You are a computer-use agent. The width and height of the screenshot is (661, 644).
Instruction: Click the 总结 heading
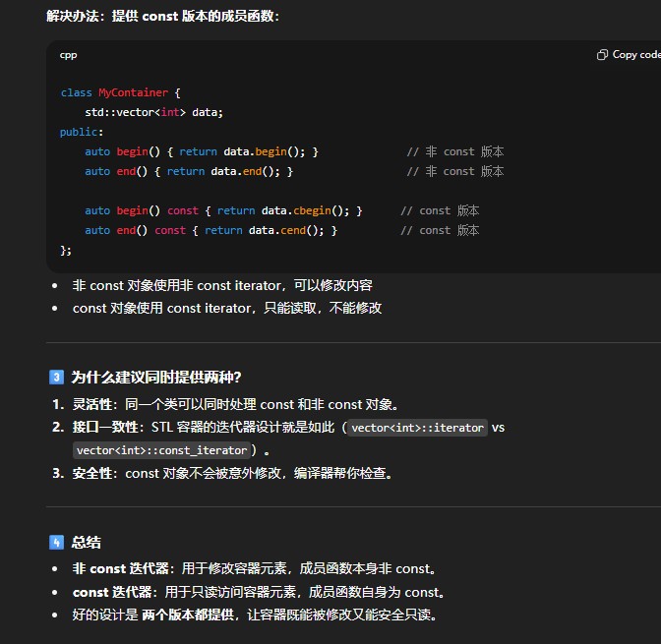[86, 542]
